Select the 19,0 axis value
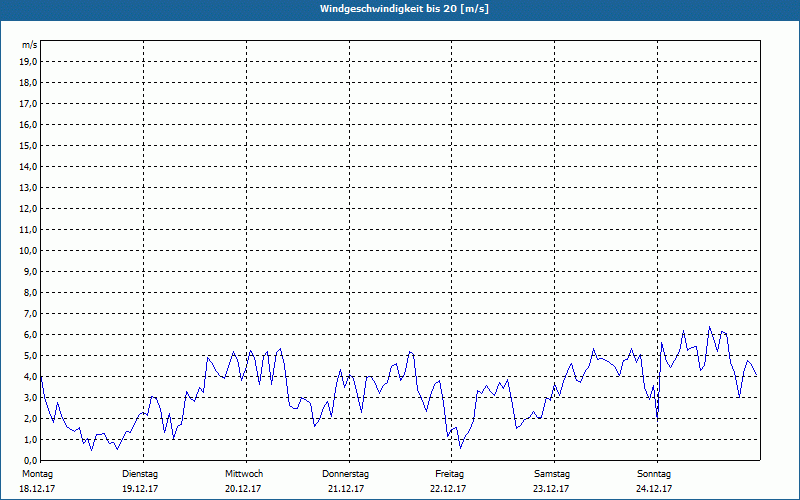 pos(28,62)
